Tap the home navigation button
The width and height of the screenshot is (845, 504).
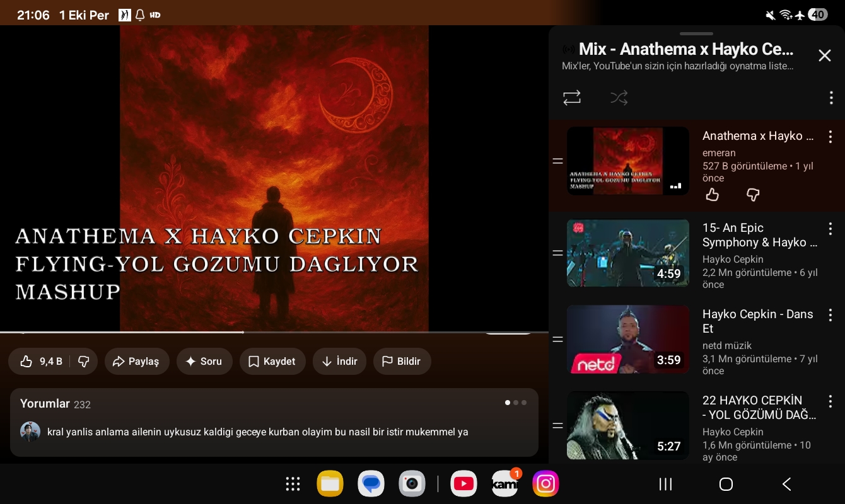tap(726, 484)
